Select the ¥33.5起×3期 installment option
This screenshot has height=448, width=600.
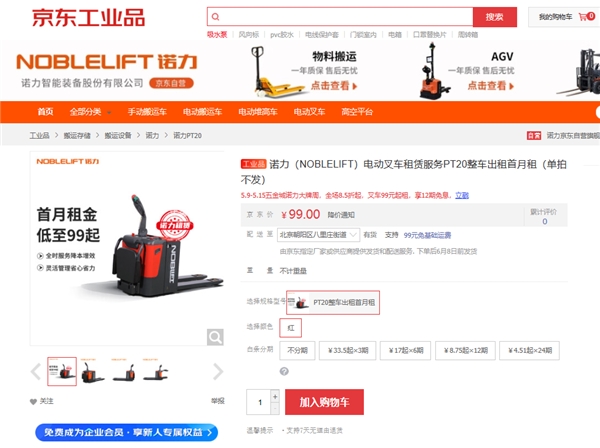pyautogui.click(x=348, y=350)
